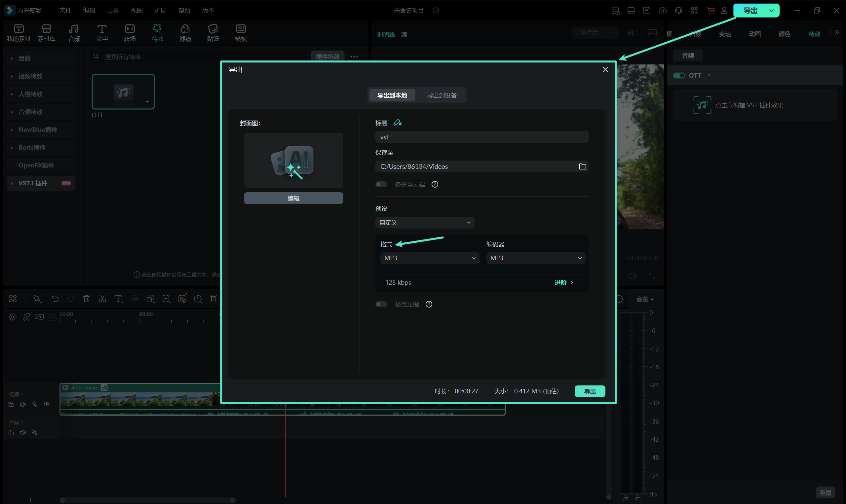846x504 pixels.
Task: Click the trash delete icon in timeline toolbar
Action: (87, 299)
